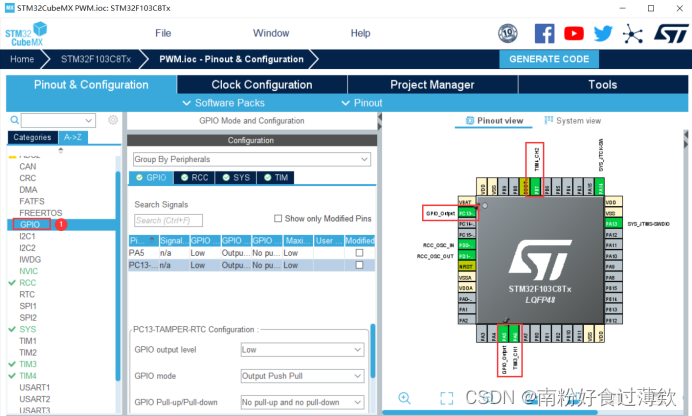
Task: Select the Pinout & Configuration tab
Action: pos(91,85)
